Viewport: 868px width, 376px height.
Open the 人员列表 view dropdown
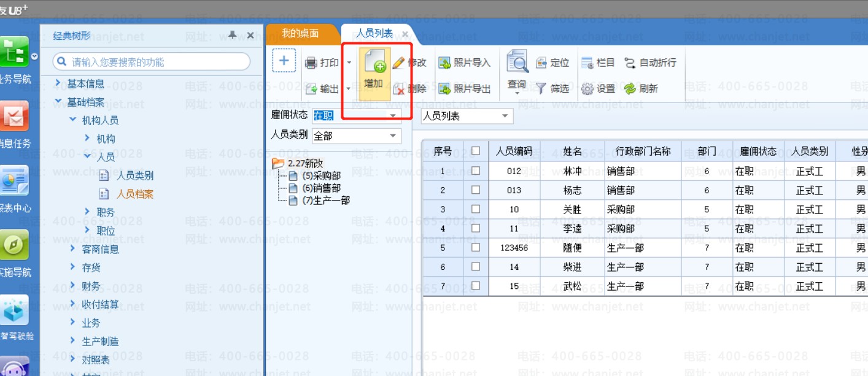pyautogui.click(x=505, y=115)
